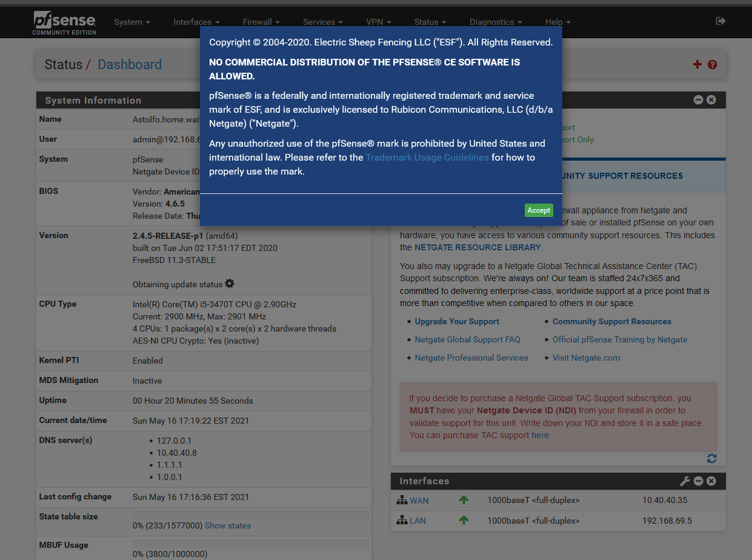
Task: Click Kernel PTI Enabled value
Action: (148, 361)
